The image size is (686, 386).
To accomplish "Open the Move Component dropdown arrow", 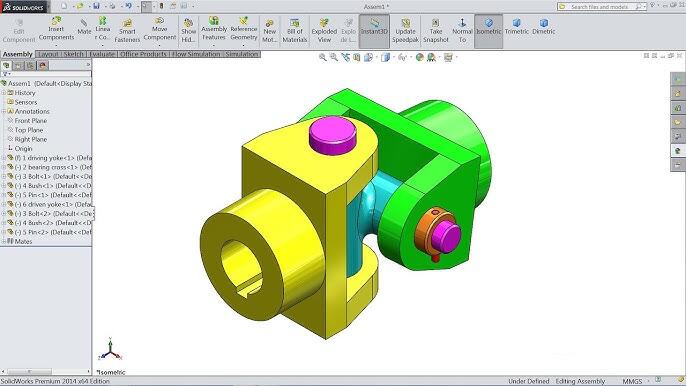I will tap(159, 45).
